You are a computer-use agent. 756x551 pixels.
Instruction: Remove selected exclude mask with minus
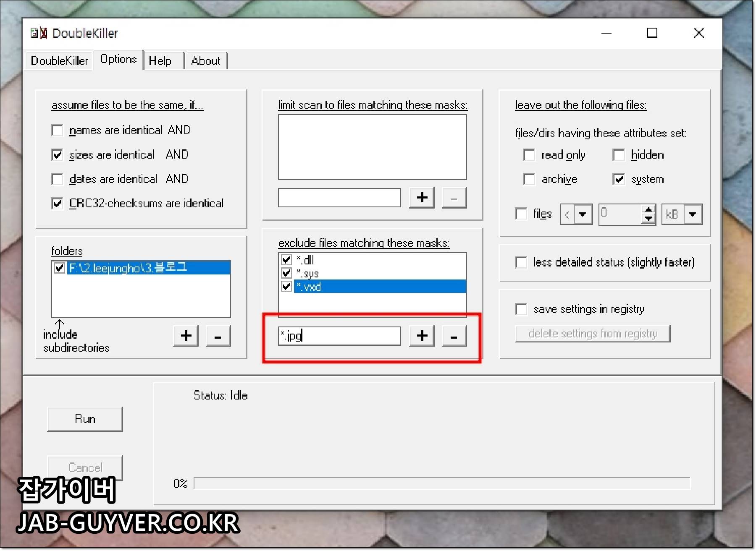coord(454,336)
